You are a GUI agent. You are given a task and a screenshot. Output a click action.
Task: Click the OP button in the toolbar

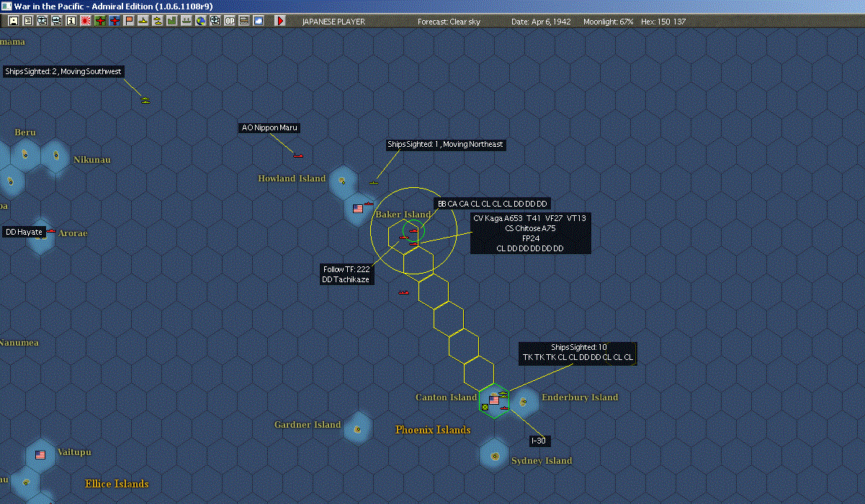pos(230,21)
